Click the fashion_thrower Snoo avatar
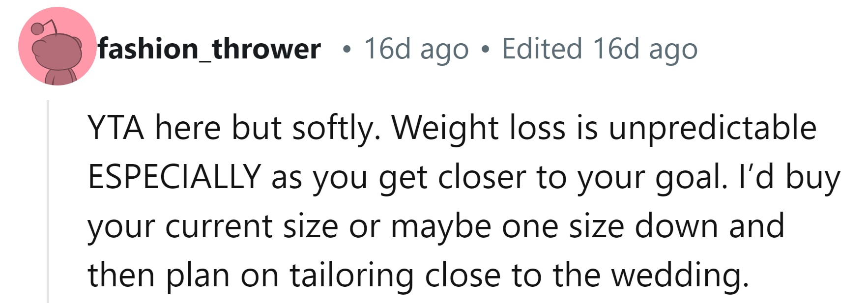This screenshot has height=303, width=868. click(x=57, y=47)
